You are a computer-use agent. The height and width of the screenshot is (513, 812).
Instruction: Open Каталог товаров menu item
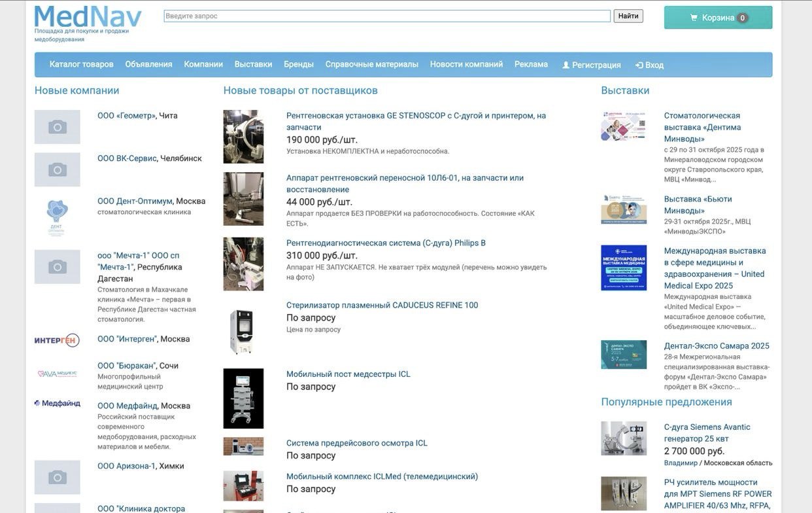click(82, 64)
